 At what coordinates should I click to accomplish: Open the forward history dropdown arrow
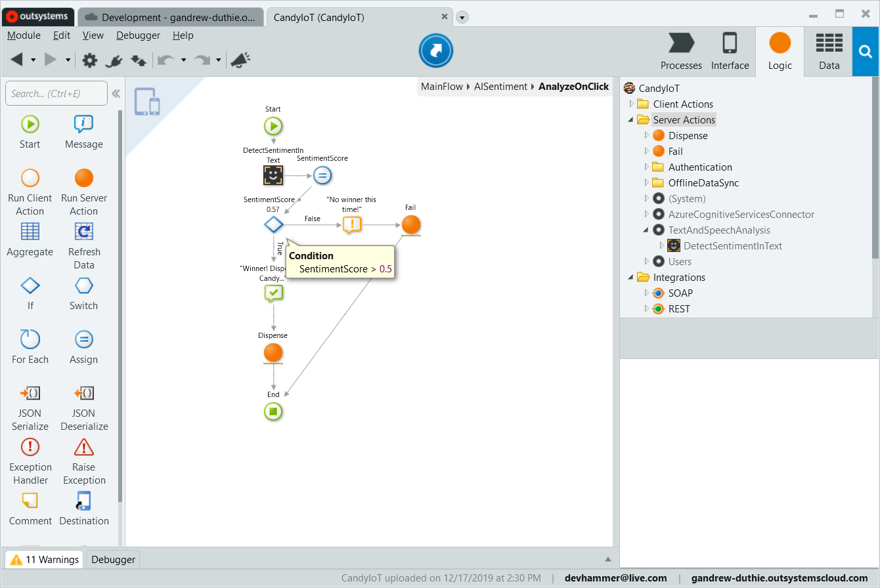[68, 60]
